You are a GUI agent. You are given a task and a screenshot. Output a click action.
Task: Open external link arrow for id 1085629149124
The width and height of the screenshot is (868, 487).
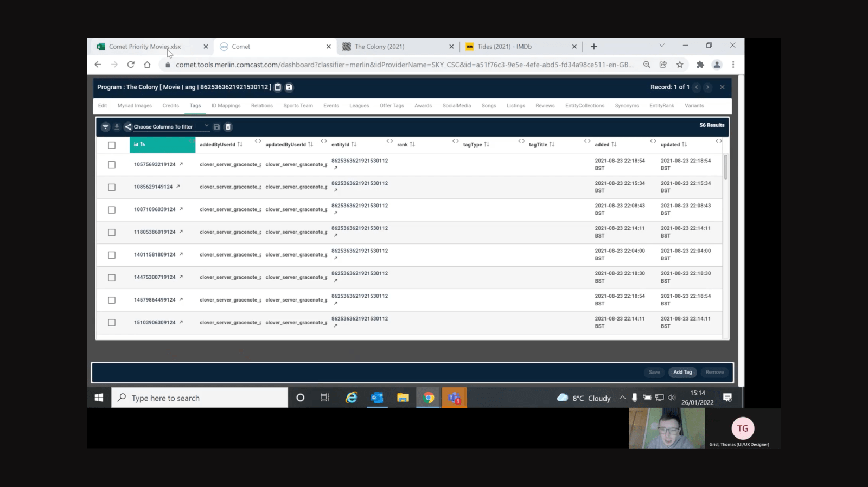178,187
